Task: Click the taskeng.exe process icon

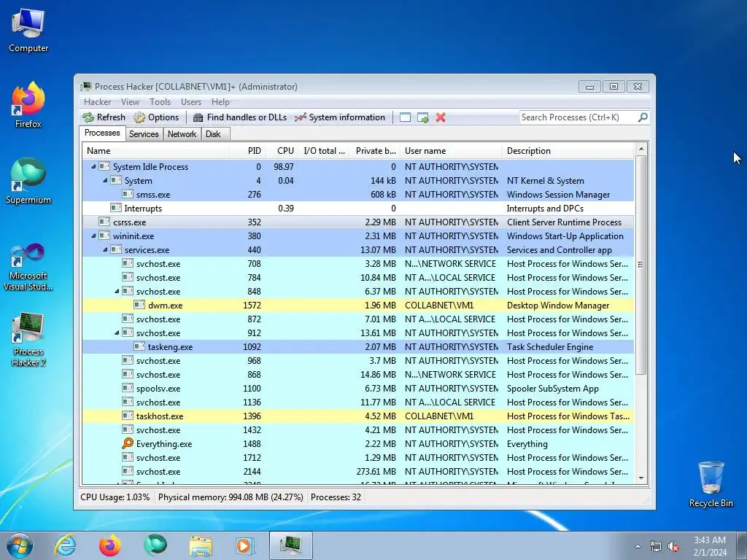Action: click(139, 346)
